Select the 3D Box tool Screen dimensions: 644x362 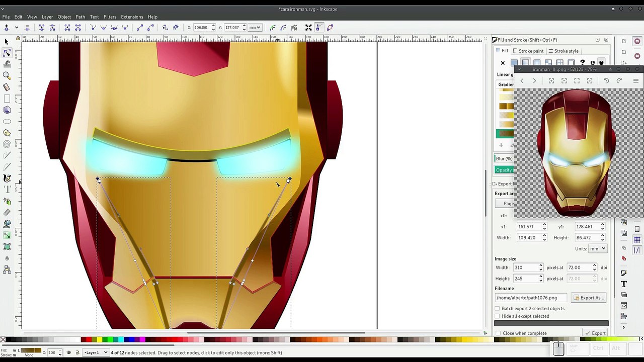pos(7,110)
